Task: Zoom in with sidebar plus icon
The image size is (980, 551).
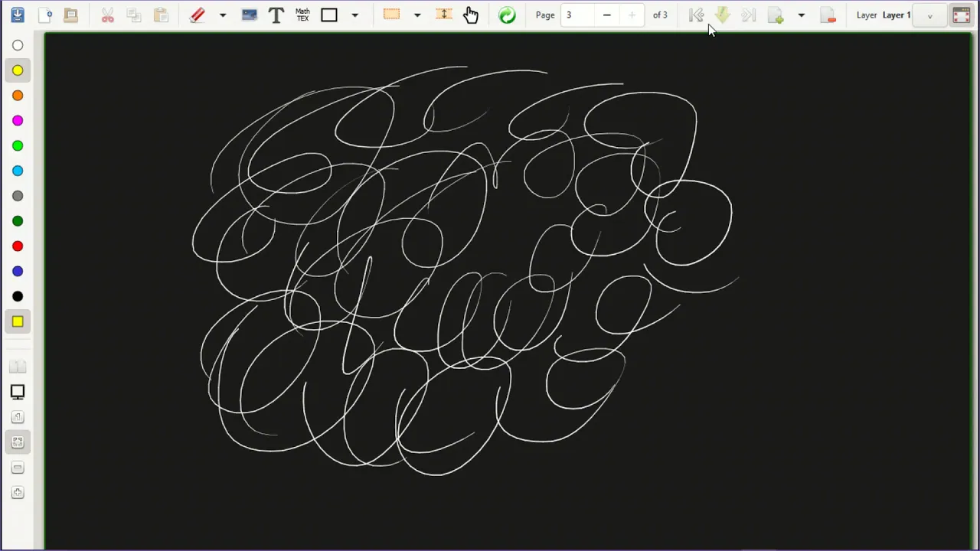Action: (x=18, y=493)
